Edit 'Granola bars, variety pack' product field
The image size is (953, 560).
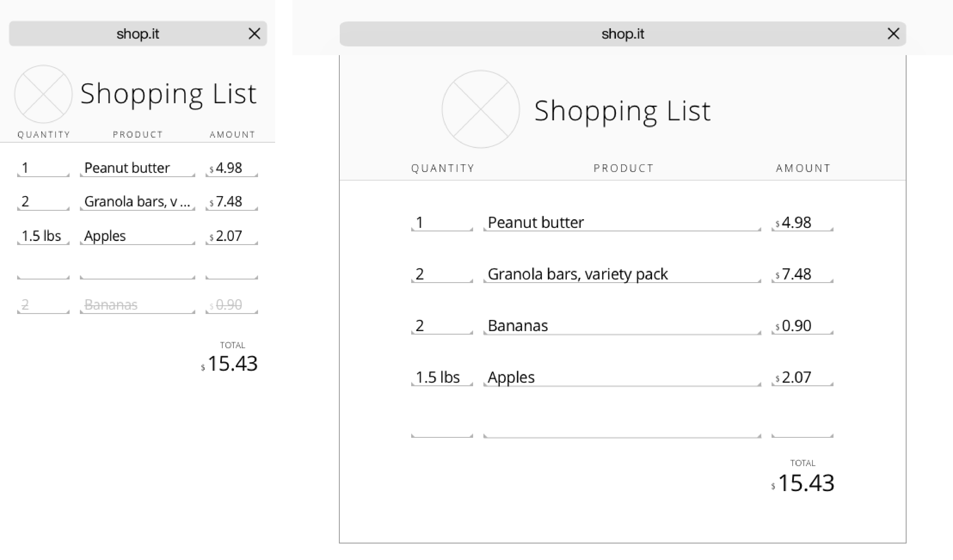tap(621, 274)
